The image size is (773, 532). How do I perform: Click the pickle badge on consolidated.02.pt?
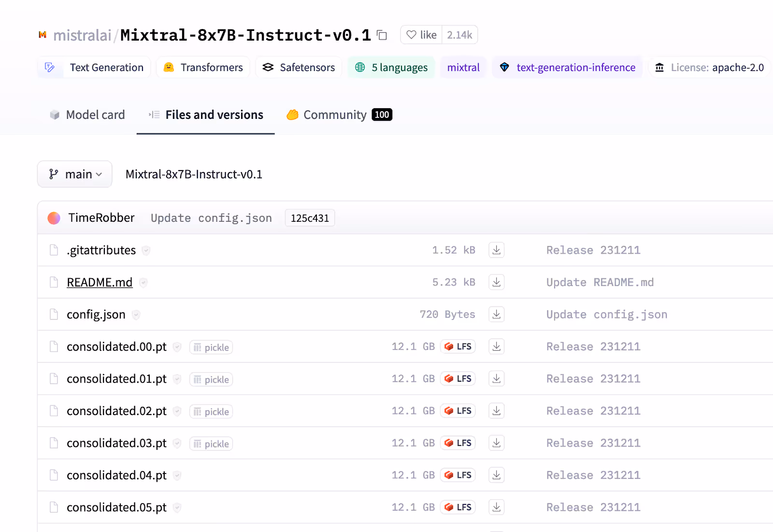[x=211, y=412]
